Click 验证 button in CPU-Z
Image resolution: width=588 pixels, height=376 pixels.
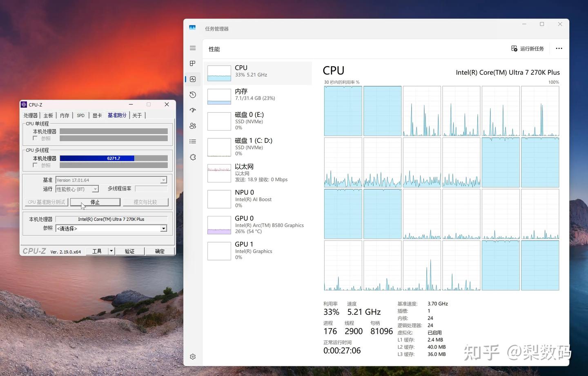[129, 251]
